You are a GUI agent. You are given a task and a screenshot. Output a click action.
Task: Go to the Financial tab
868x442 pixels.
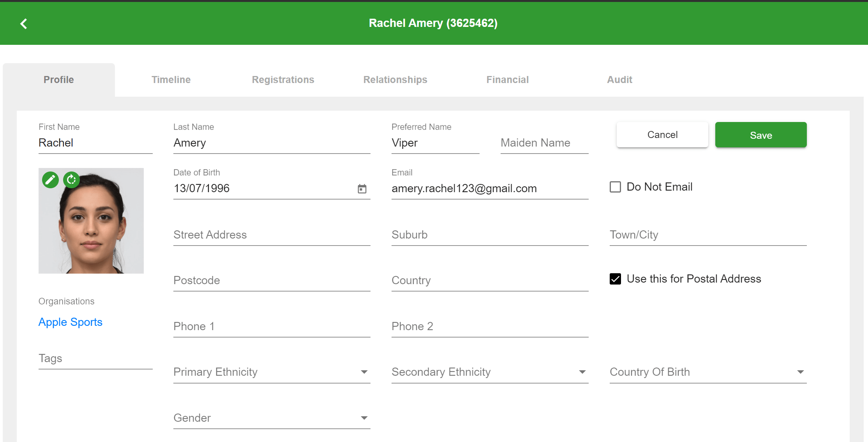[507, 80]
